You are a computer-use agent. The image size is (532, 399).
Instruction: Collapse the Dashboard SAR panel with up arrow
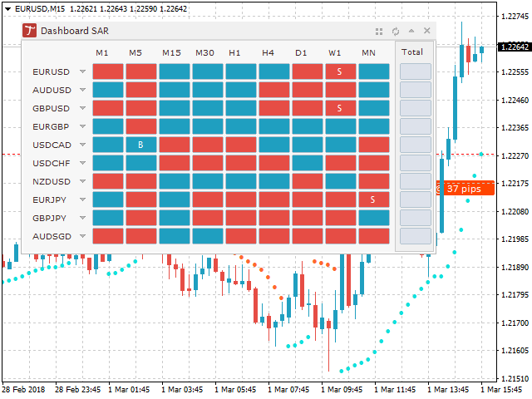coord(411,31)
